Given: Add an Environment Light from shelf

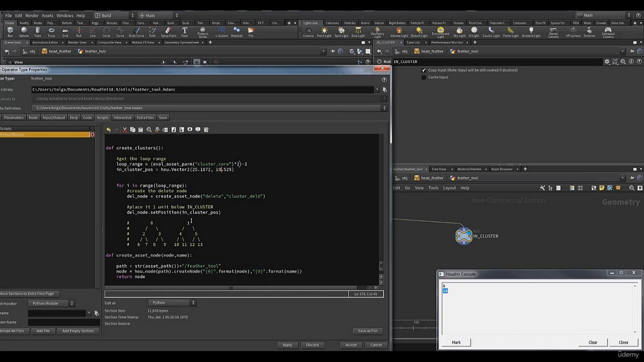Looking at the screenshot, I should (441, 33).
